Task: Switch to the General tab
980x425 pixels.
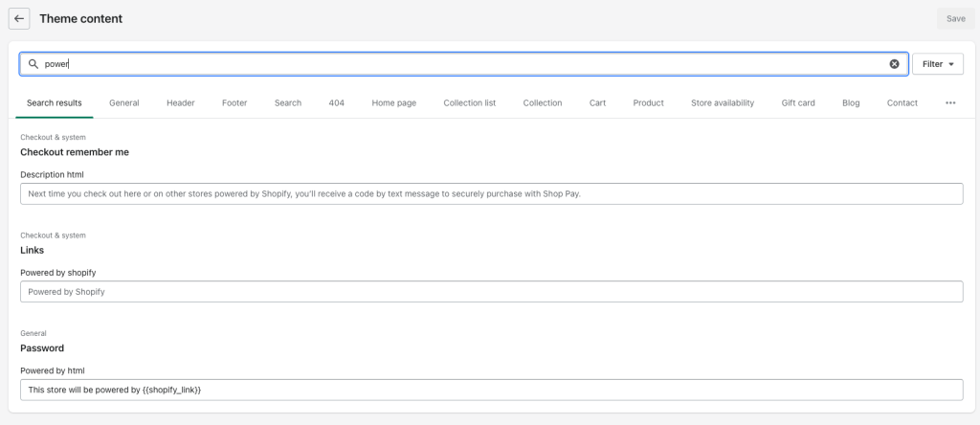Action: pyautogui.click(x=123, y=103)
